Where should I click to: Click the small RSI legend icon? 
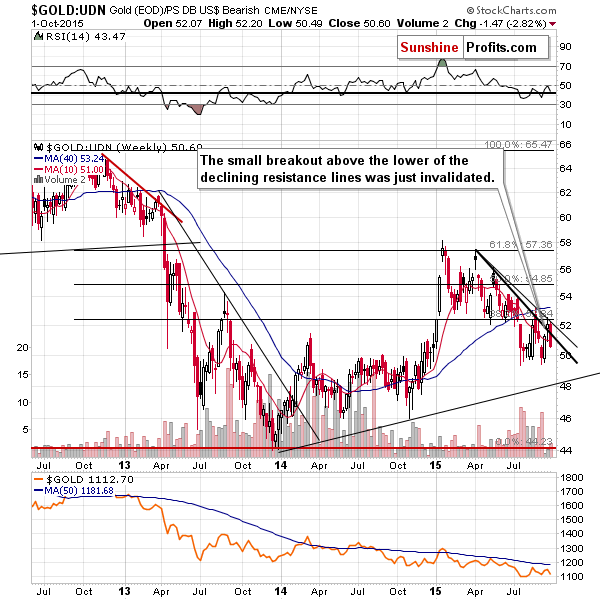tap(38, 36)
